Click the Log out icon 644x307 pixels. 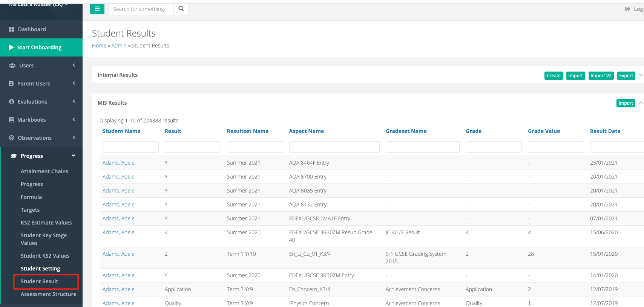coord(627,9)
